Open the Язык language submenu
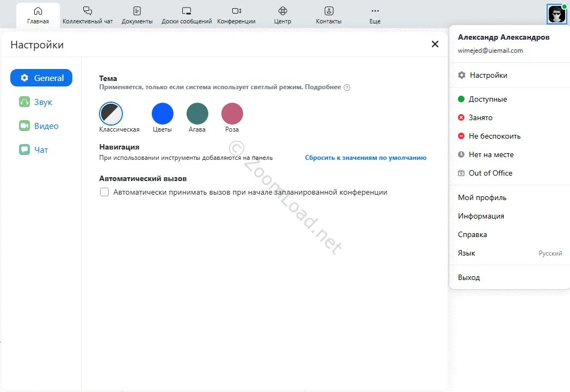Screen dimensions: 570x392 point(510,253)
